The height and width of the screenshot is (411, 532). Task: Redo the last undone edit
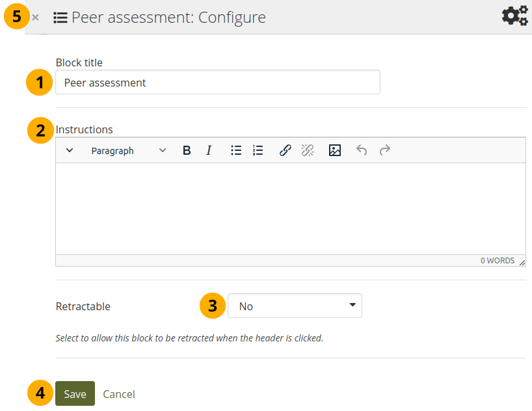[x=385, y=150]
